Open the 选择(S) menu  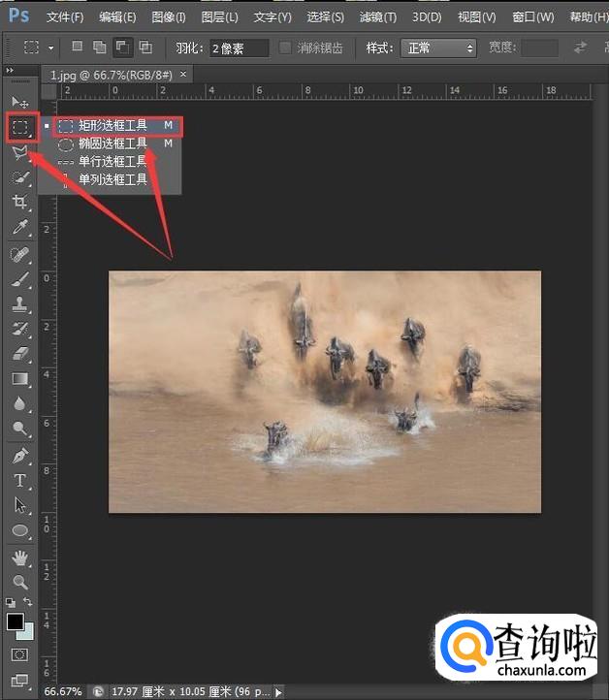click(325, 17)
